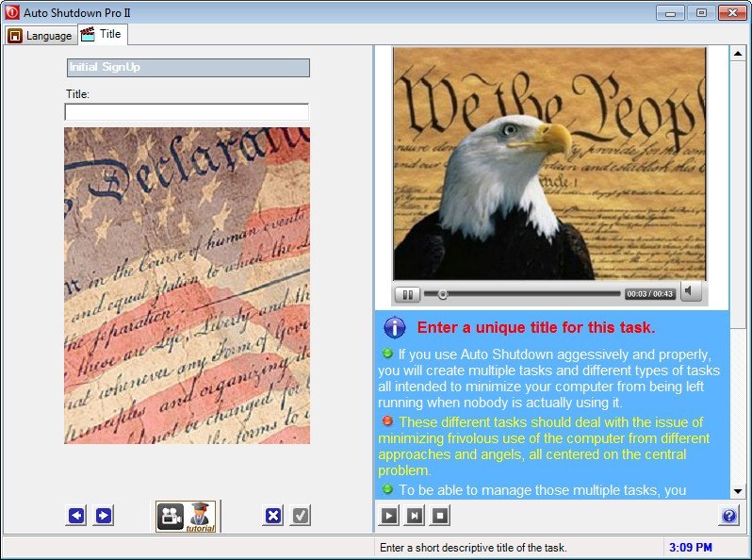
Task: Click the status bar hint text
Action: 473,547
